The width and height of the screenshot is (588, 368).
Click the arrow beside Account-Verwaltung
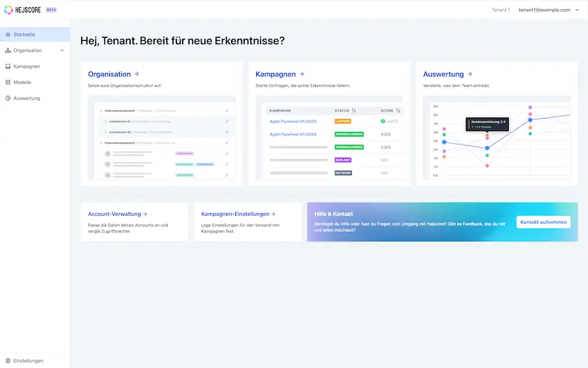point(145,214)
